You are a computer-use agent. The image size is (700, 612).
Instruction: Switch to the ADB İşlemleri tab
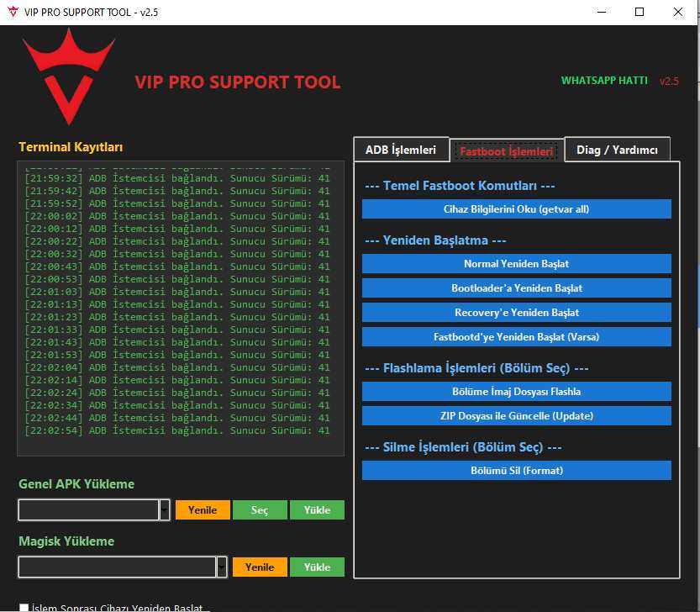pyautogui.click(x=401, y=150)
